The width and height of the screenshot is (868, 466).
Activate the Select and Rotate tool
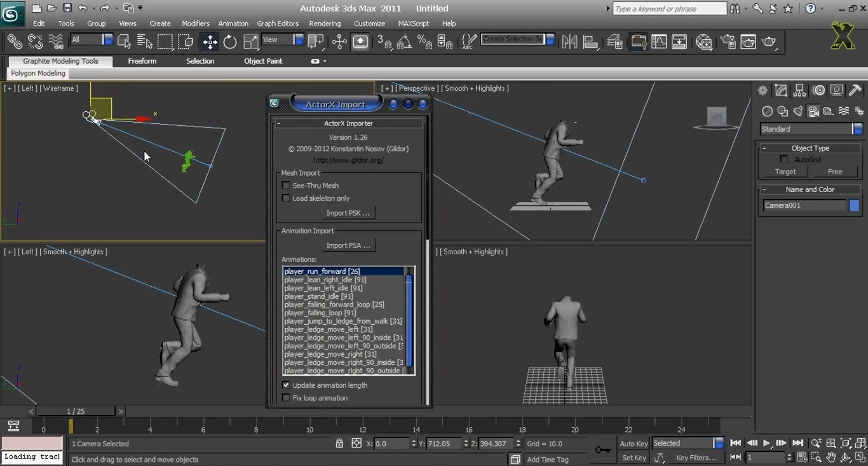click(230, 41)
